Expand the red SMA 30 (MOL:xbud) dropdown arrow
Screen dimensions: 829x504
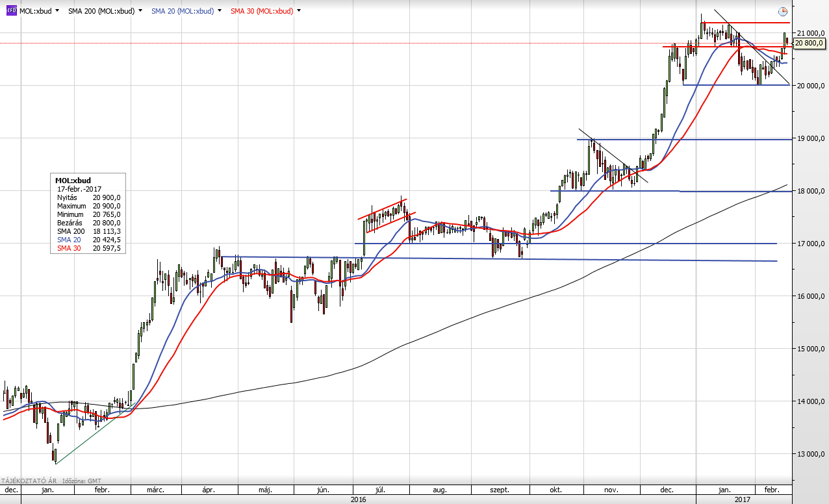(x=300, y=11)
